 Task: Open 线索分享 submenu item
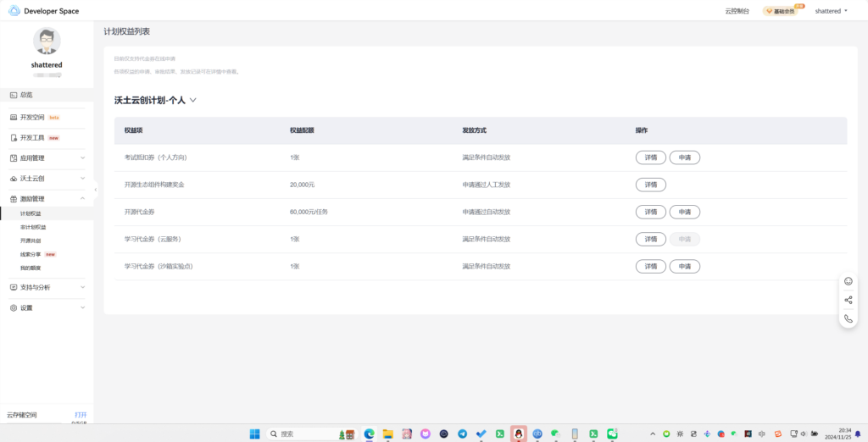[32, 254]
